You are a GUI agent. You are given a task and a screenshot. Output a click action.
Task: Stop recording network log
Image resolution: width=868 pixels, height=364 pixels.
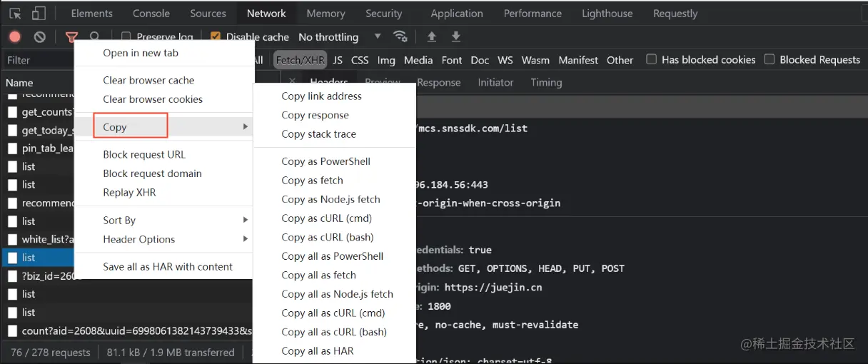click(x=15, y=37)
